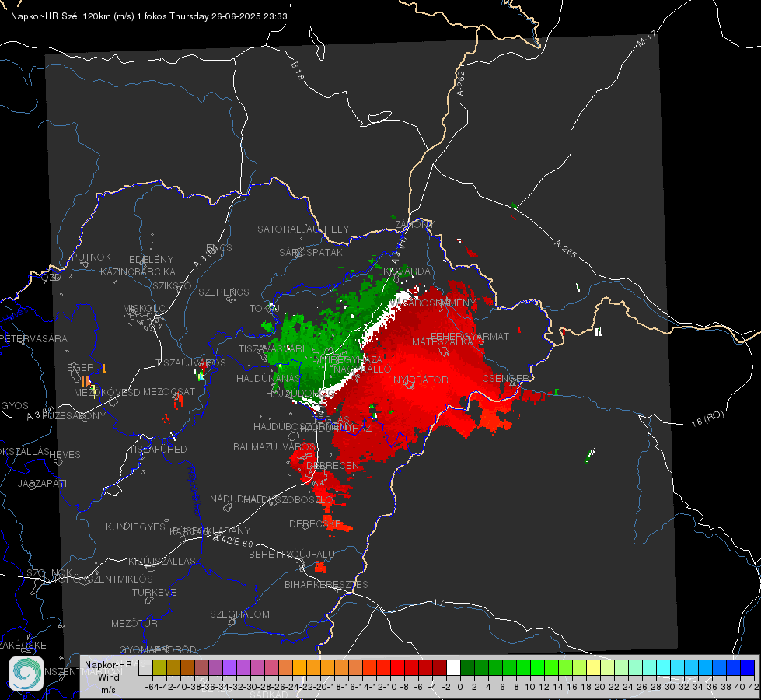Click the SZERENCS town label
This screenshot has width=761, height=700.
[224, 292]
